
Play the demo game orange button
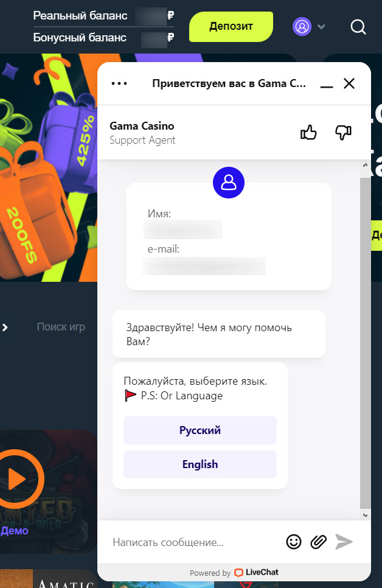click(x=17, y=479)
